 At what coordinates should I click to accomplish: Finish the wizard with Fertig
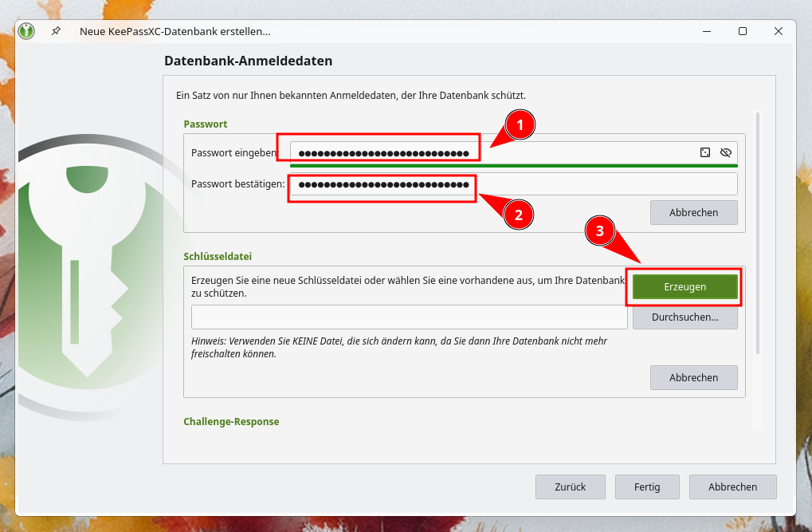[x=647, y=487]
